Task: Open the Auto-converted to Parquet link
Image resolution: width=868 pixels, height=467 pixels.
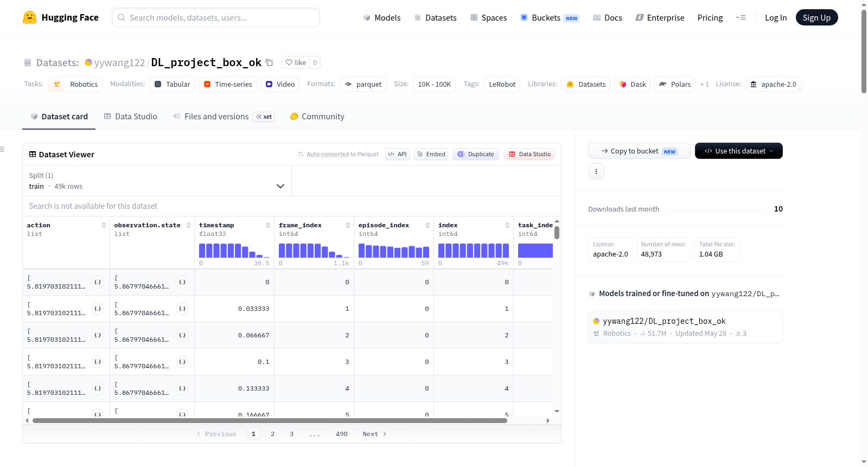Action: click(x=328, y=154)
